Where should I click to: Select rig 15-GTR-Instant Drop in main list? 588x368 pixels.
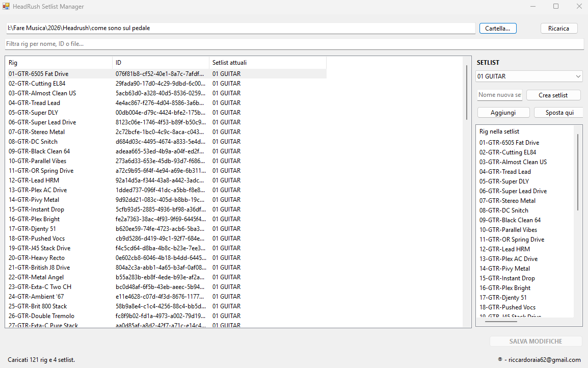(x=36, y=209)
